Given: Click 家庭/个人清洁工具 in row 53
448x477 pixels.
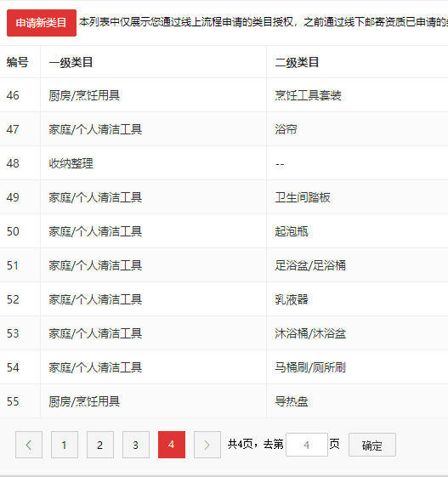Looking at the screenshot, I should click(95, 333).
